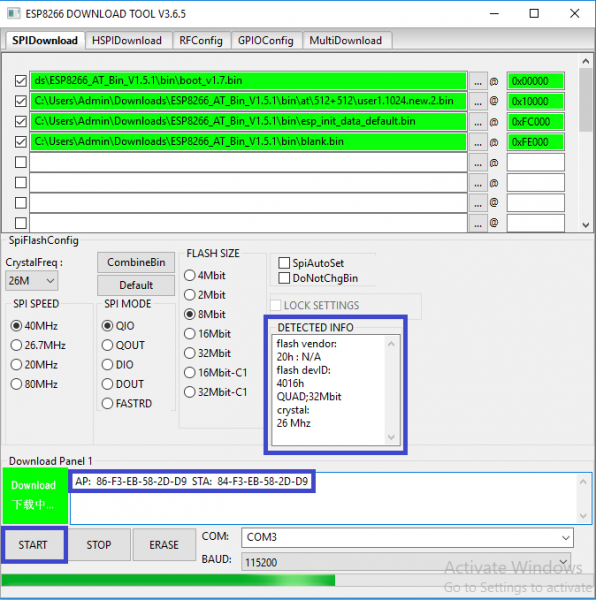The height and width of the screenshot is (600, 596).
Task: Click the DETECTED INFO scroll up arrow
Action: coord(391,344)
